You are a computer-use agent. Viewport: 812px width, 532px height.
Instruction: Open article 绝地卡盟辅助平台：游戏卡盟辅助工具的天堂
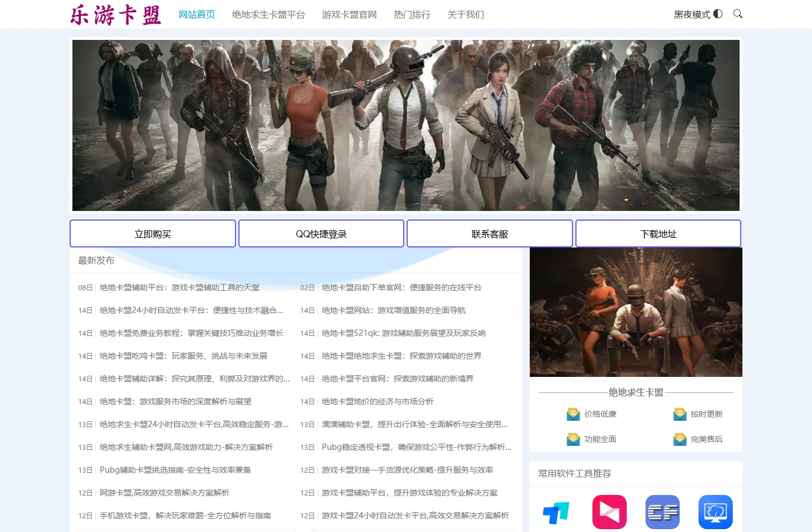click(x=180, y=287)
